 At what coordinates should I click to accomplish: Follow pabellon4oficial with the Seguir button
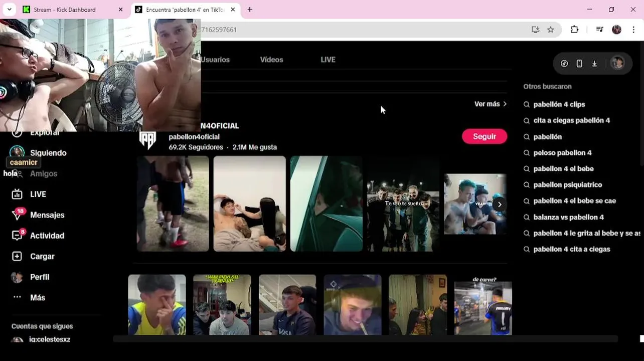(485, 136)
